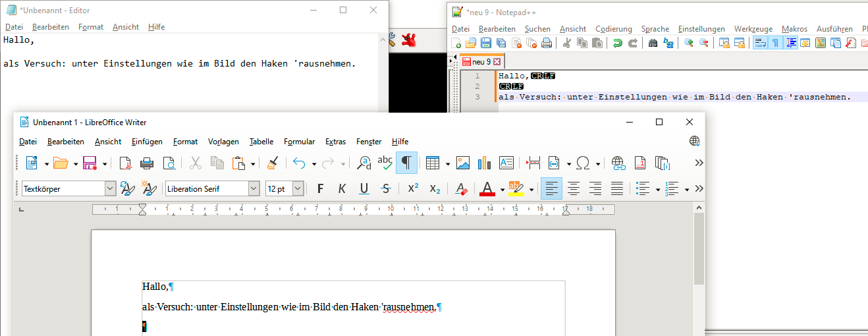Save file using Notepad++ save icon

(486, 43)
